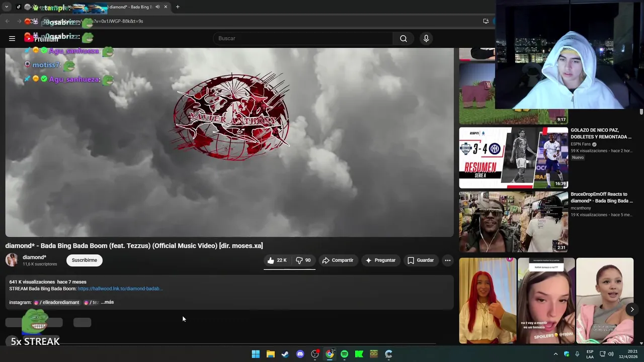Open the red-haired girl Shorts thumbnail
644x362 pixels.
(488, 301)
